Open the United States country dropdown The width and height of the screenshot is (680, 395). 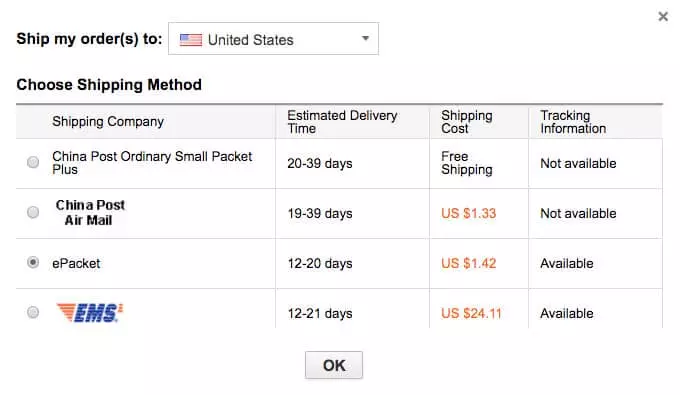coord(273,39)
